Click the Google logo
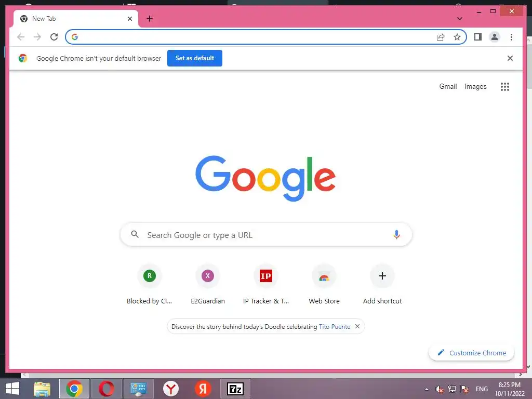532x399 pixels. [x=265, y=178]
